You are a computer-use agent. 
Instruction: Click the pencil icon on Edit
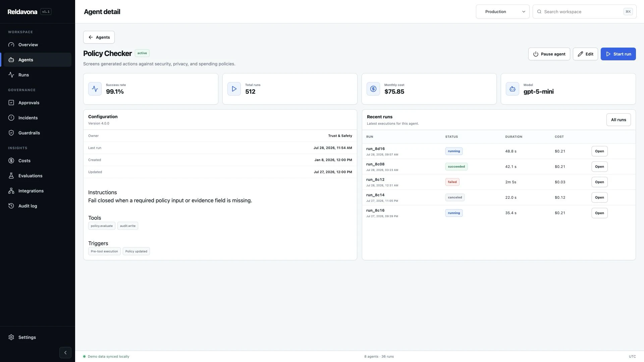point(580,54)
